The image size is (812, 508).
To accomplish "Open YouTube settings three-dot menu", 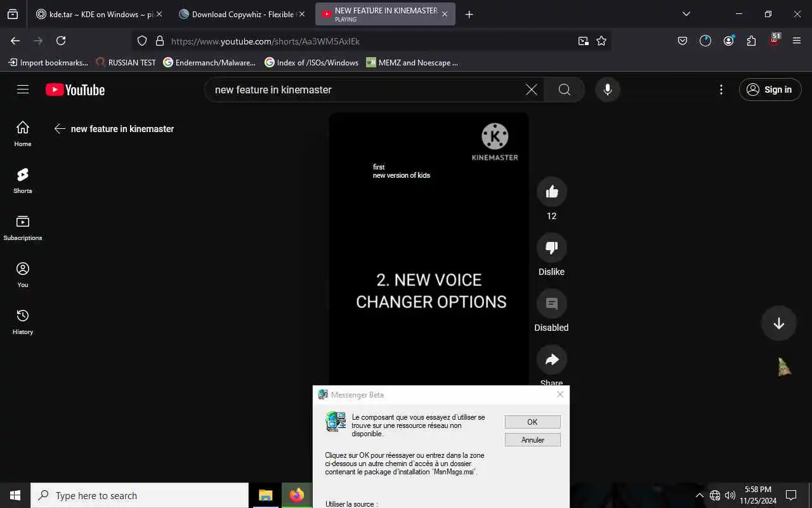I will (721, 90).
